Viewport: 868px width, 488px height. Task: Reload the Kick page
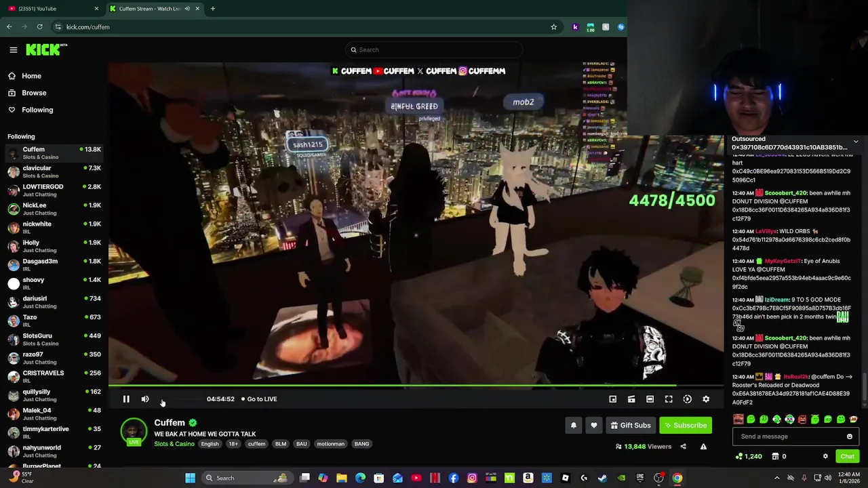[x=40, y=27]
